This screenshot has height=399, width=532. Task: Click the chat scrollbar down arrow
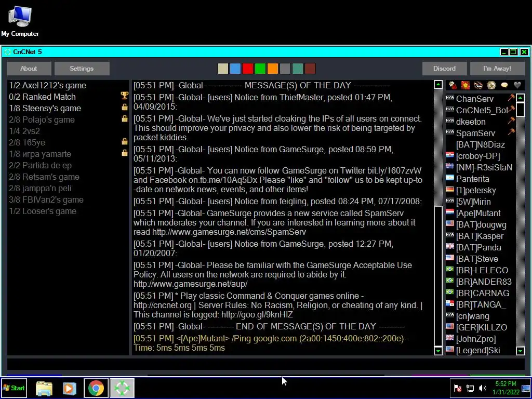pyautogui.click(x=438, y=351)
